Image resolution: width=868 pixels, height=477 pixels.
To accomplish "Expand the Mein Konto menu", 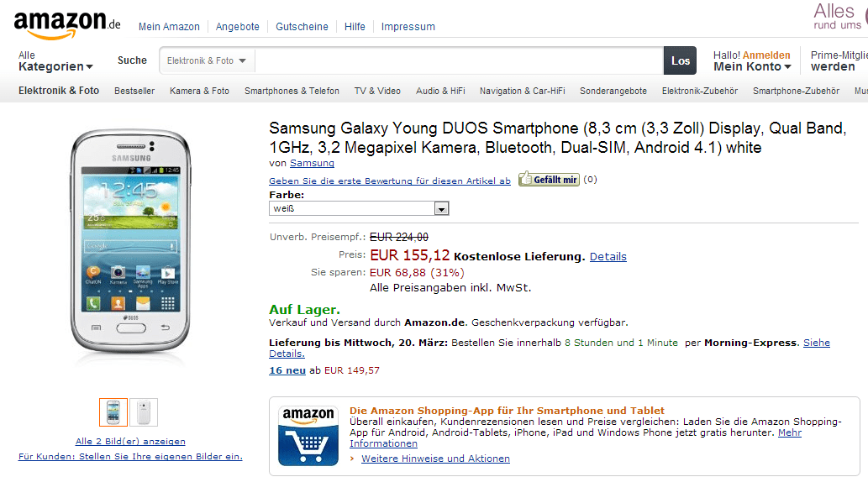I will 752,66.
